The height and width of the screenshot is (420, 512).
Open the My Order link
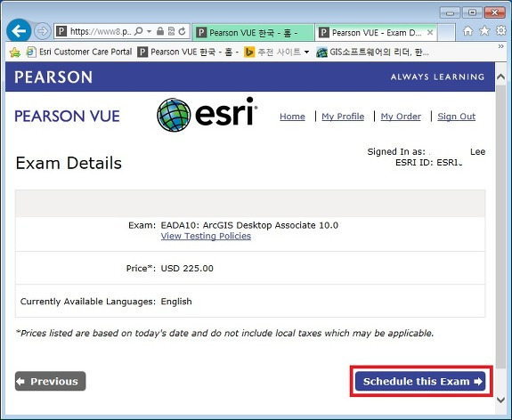pos(401,117)
